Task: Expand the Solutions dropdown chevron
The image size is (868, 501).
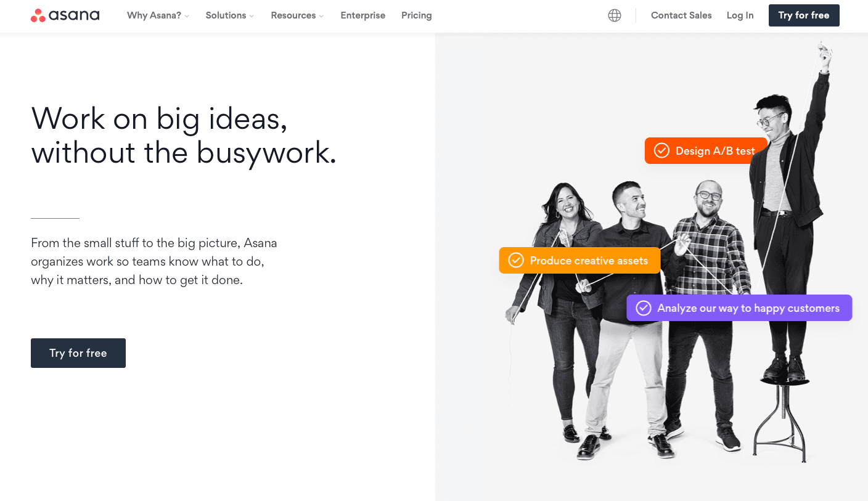Action: point(252,16)
